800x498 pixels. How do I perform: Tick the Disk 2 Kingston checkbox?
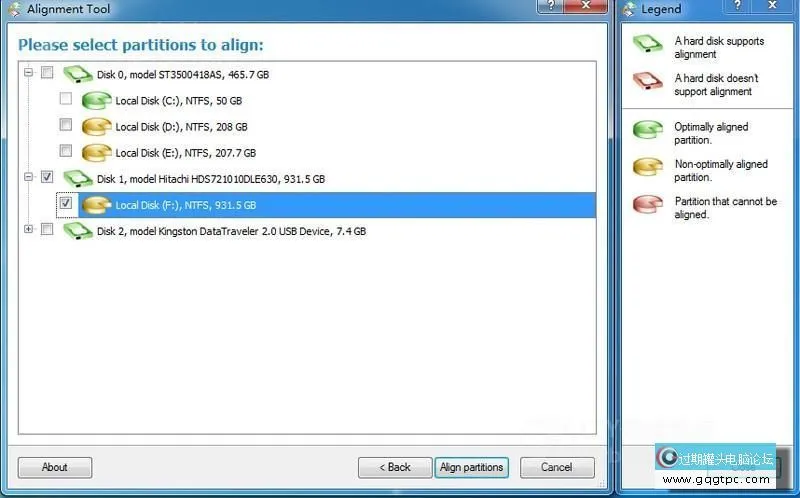coord(47,229)
